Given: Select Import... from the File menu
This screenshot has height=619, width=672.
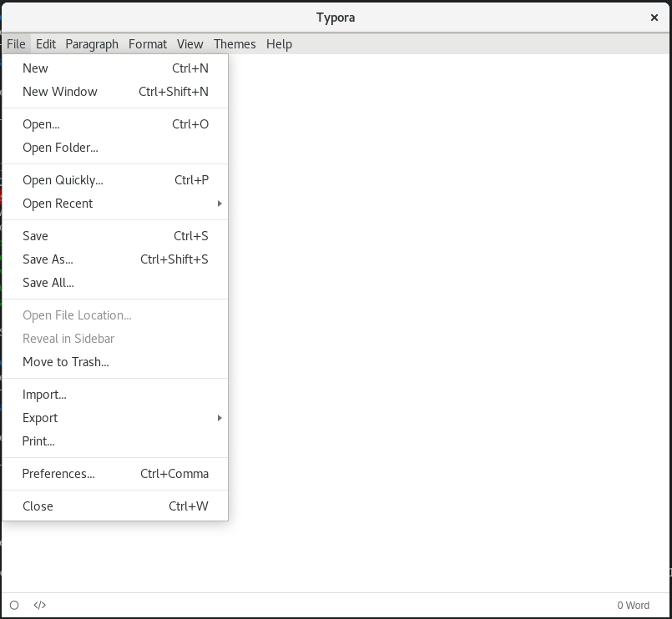Looking at the screenshot, I should [115, 395].
